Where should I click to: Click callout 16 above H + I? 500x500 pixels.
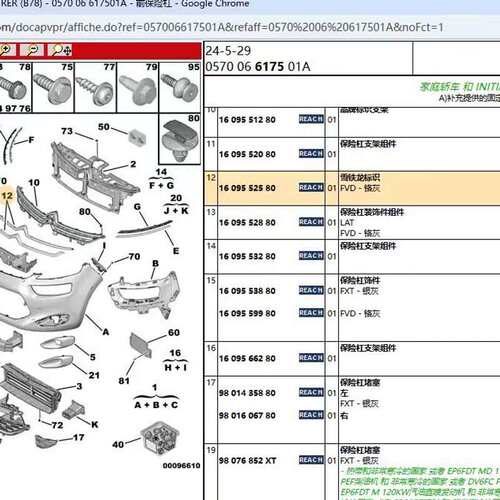175,353
